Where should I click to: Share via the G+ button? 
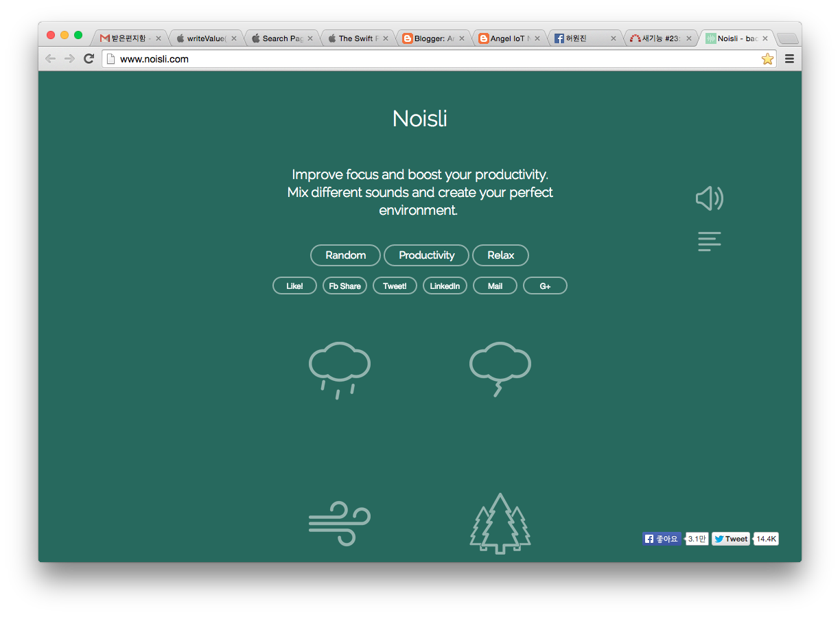(545, 286)
